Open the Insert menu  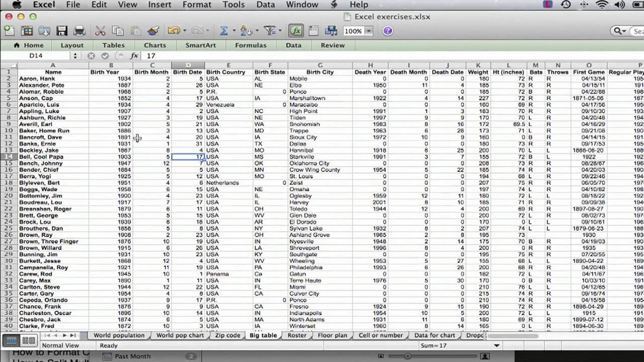[159, 5]
